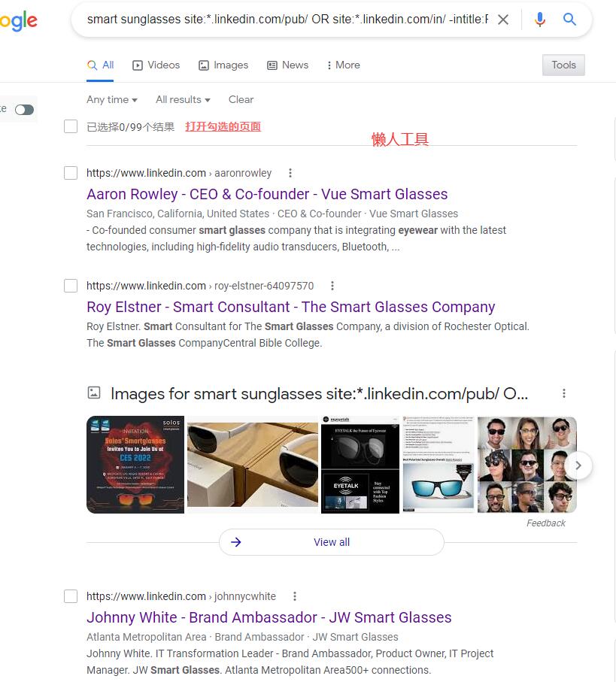Tick the checkbox beside Roy Elstner result
The height and width of the screenshot is (682, 616).
[71, 286]
